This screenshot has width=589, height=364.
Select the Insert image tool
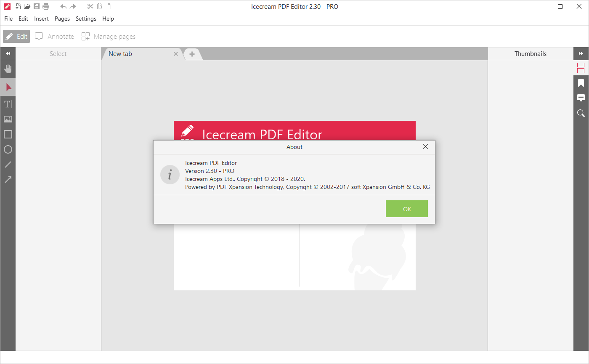click(8, 119)
